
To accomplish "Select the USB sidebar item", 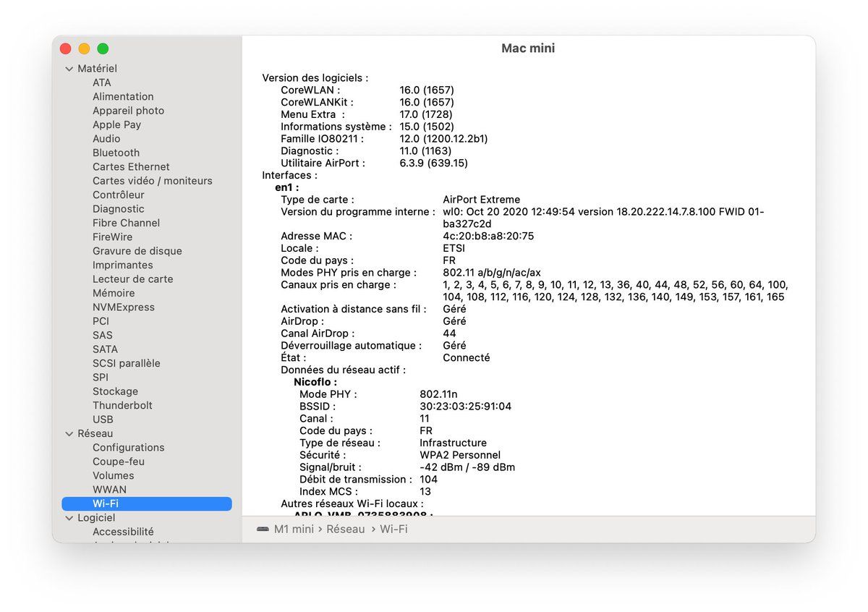I will 103,420.
